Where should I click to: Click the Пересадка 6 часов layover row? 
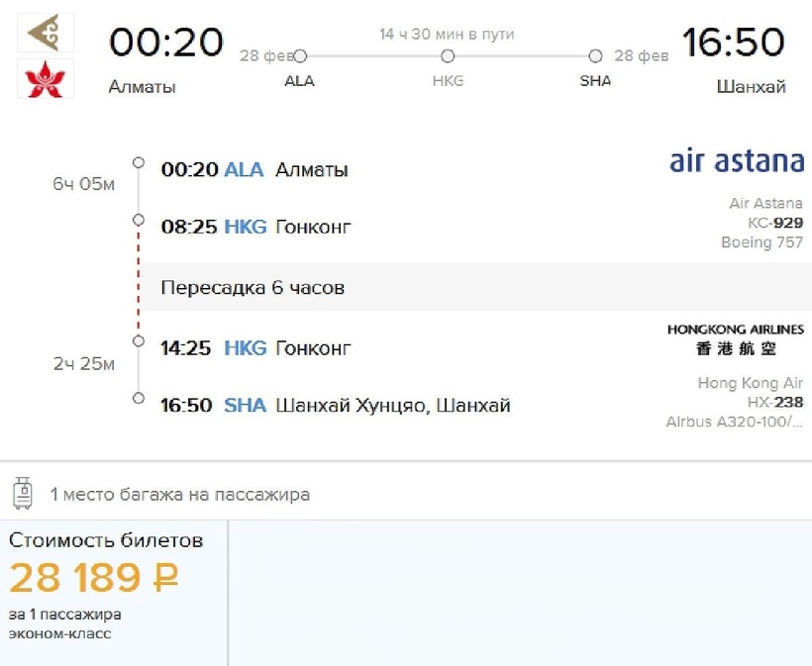[x=253, y=288]
